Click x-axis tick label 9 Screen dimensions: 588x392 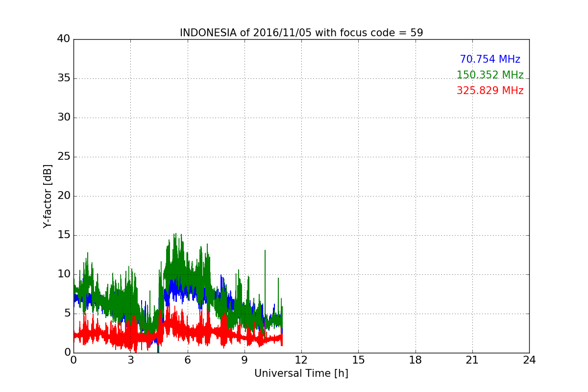[x=245, y=360]
